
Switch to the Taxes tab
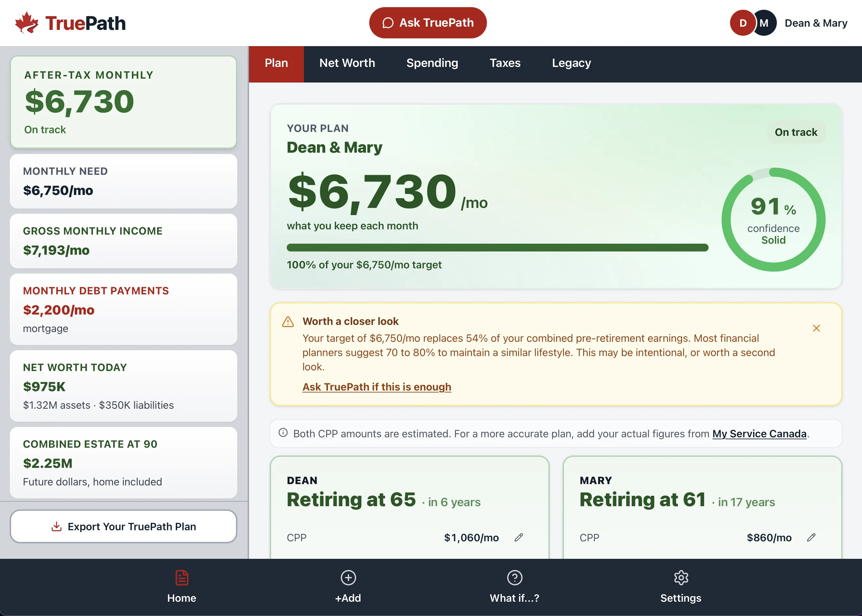(505, 63)
